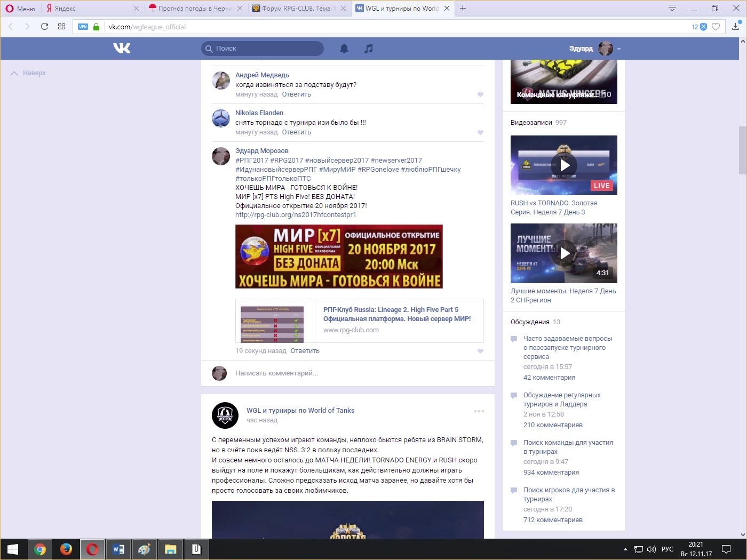This screenshot has width=747, height=560.
Task: Open the Opera speed dial grid icon
Action: (x=61, y=27)
